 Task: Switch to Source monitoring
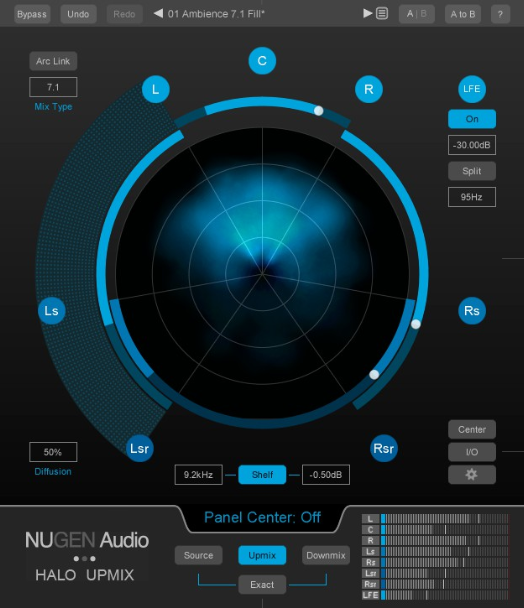[199, 555]
